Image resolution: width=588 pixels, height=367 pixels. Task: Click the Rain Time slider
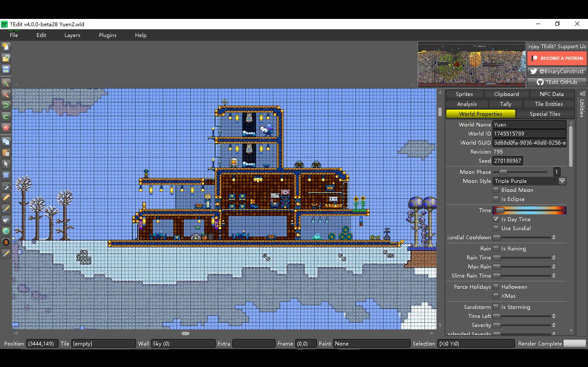pyautogui.click(x=522, y=257)
